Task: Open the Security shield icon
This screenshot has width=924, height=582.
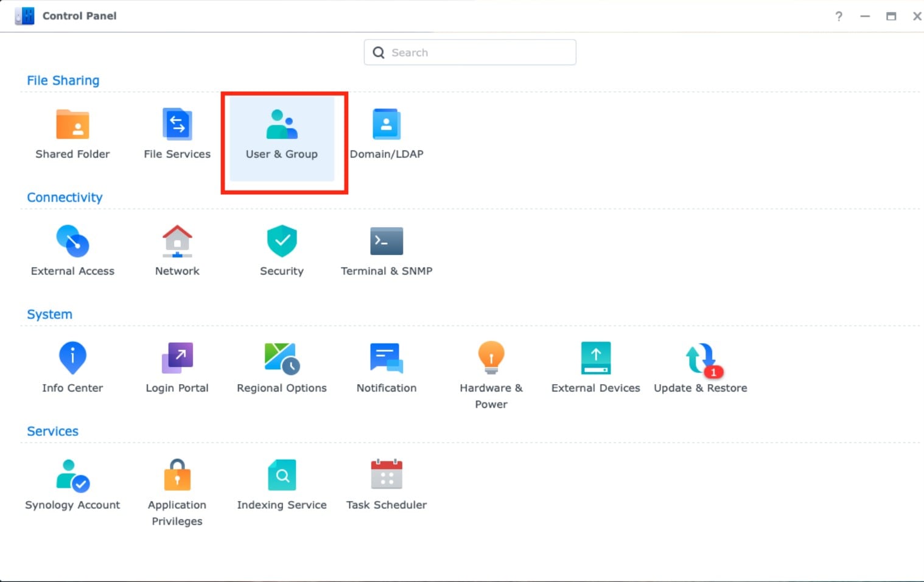Action: [282, 242]
